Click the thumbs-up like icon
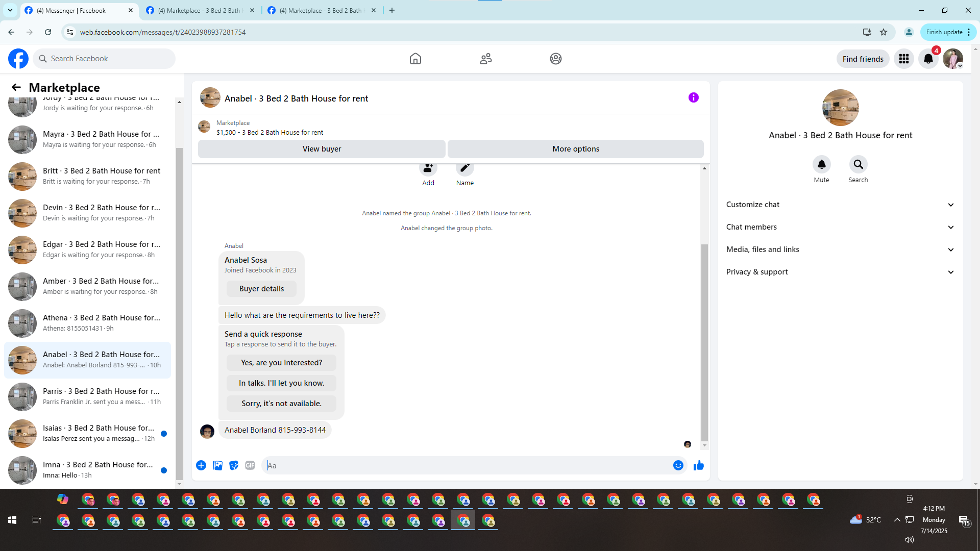The height and width of the screenshot is (551, 980). [x=698, y=465]
